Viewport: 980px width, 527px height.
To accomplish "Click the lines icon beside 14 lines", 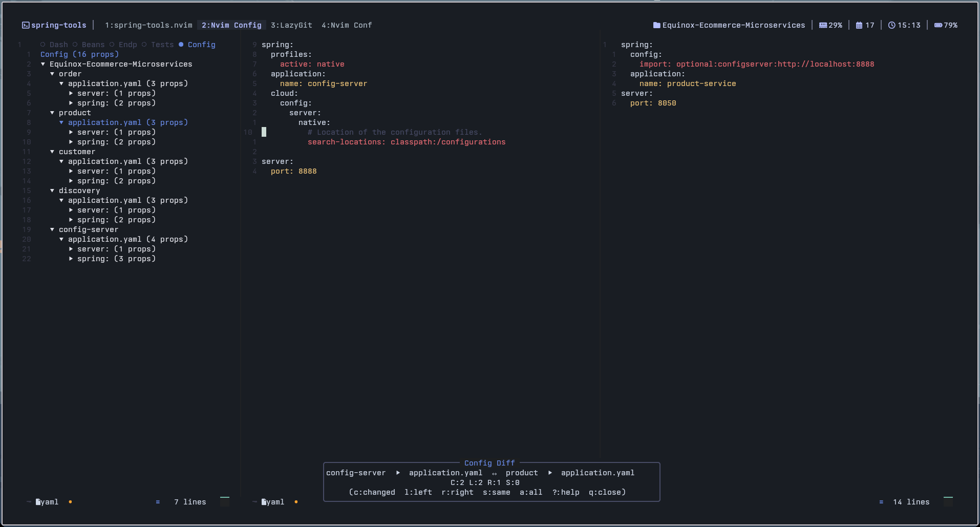I will (881, 502).
